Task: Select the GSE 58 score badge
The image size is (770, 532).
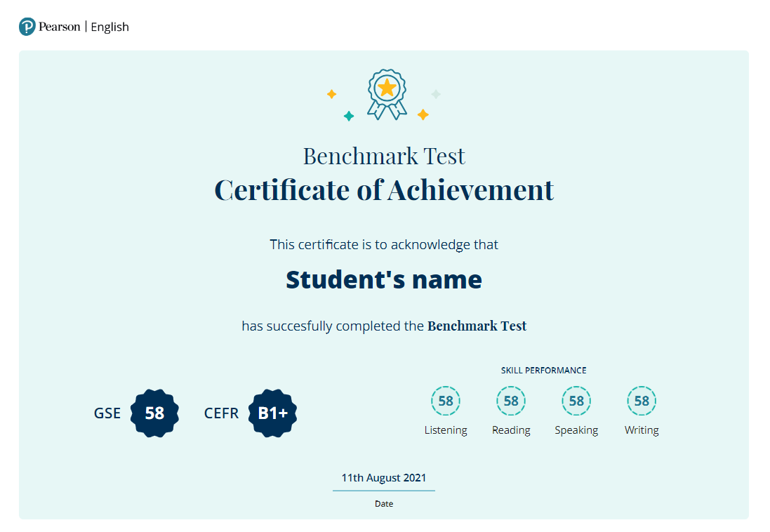Action: (x=154, y=413)
